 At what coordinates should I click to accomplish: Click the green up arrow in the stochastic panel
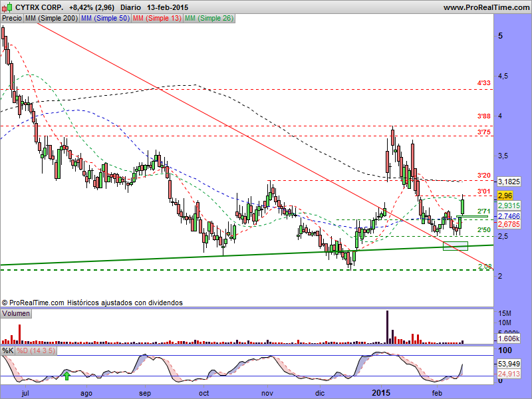pos(66,376)
